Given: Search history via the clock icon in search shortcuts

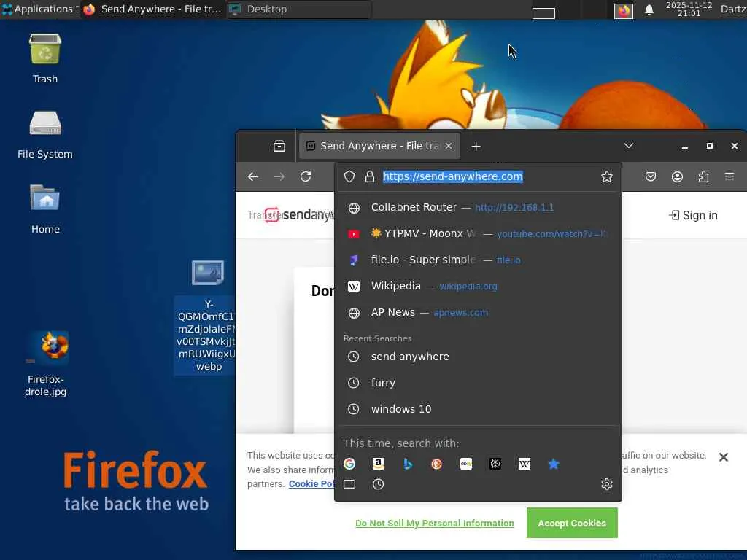Looking at the screenshot, I should [x=379, y=484].
